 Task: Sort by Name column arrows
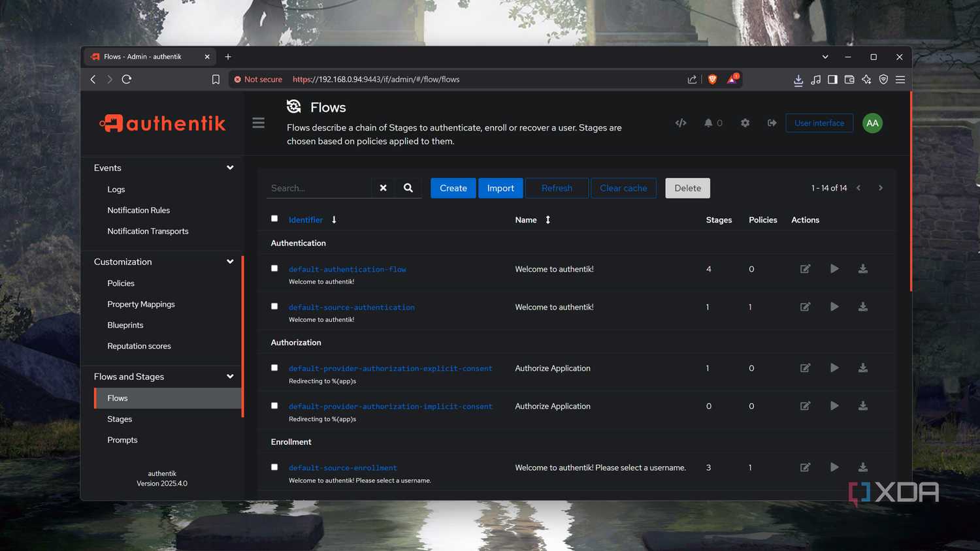point(548,220)
